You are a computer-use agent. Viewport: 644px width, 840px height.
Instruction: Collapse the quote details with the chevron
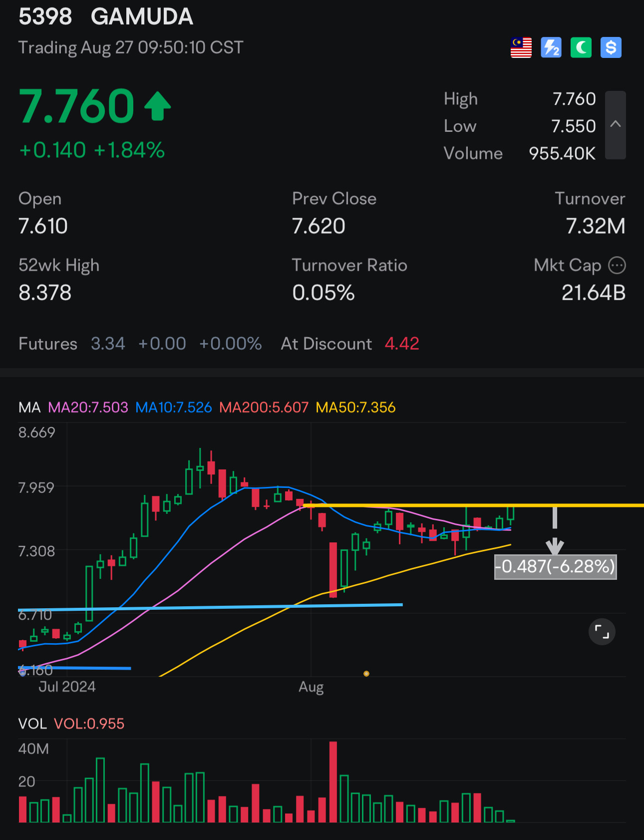(x=616, y=125)
